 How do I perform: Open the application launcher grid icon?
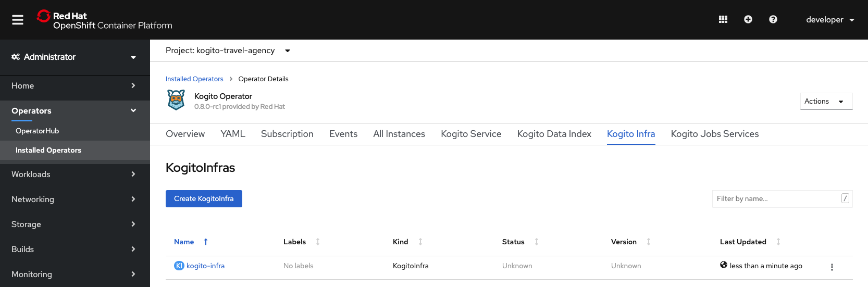(x=723, y=19)
